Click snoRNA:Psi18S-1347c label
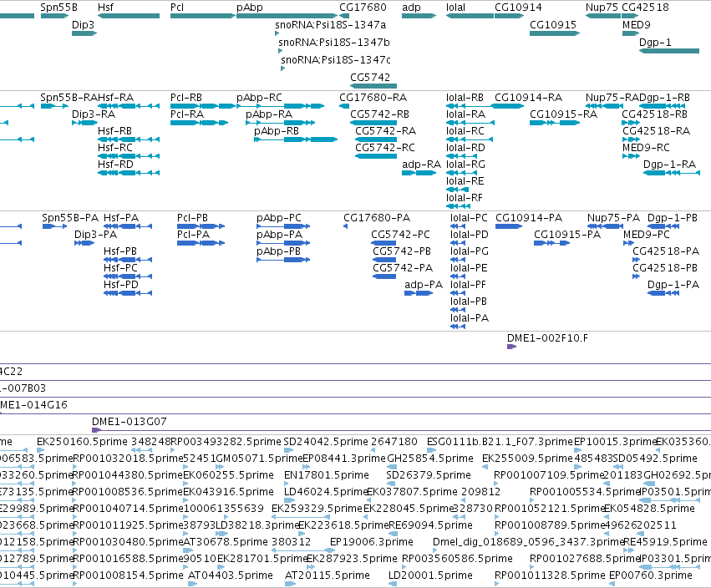The width and height of the screenshot is (711, 588). (x=336, y=60)
